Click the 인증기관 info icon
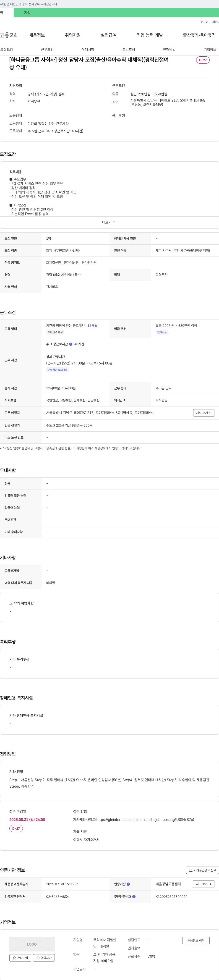The image size is (219, 980). click(x=128, y=884)
